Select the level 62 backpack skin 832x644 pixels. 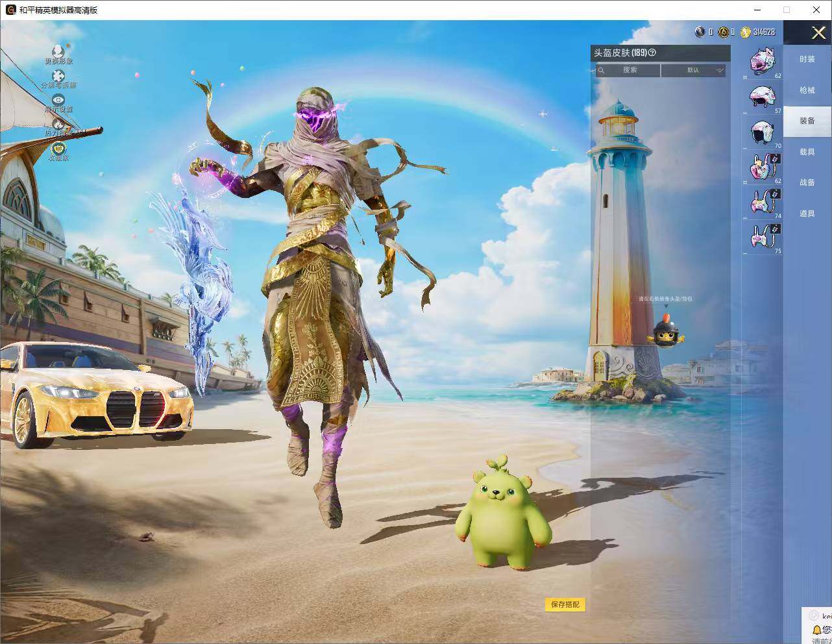pos(763,167)
